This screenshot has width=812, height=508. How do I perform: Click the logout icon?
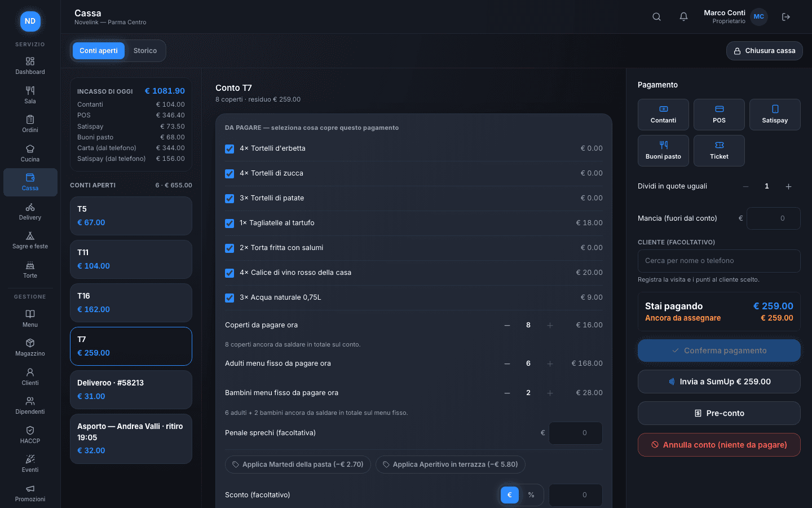point(786,17)
